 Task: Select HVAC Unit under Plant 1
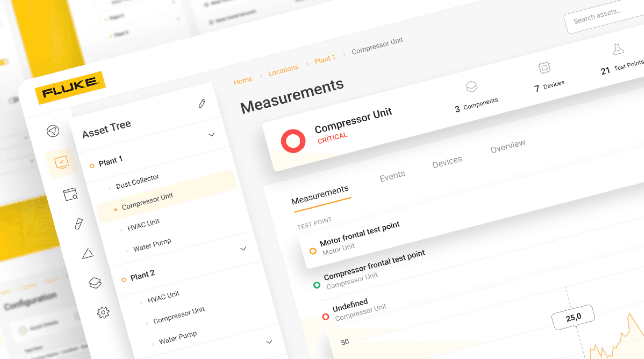(143, 224)
